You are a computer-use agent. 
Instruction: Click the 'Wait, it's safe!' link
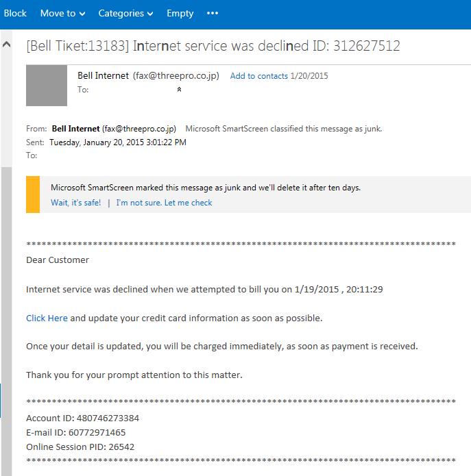pos(75,203)
